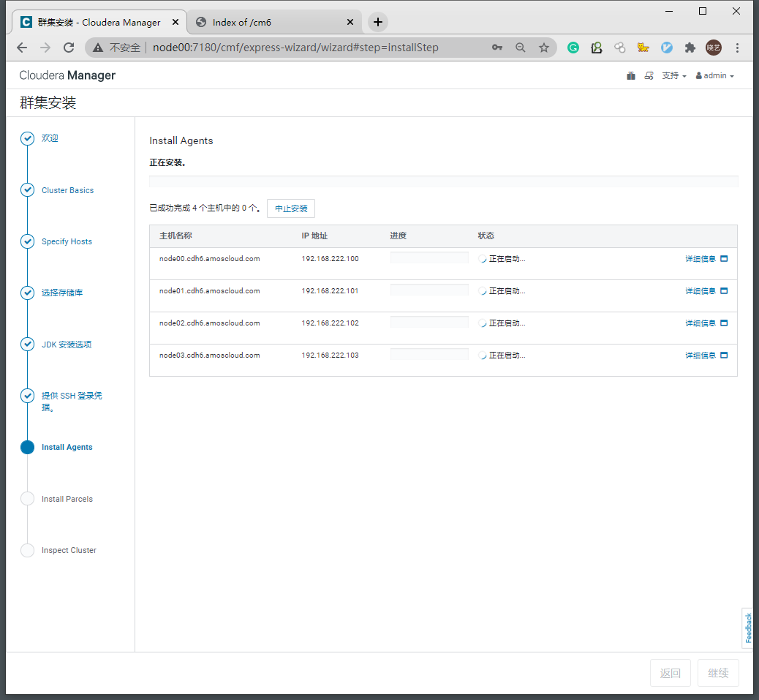The image size is (759, 700).
Task: Click the progress bar for node00
Action: click(429, 257)
